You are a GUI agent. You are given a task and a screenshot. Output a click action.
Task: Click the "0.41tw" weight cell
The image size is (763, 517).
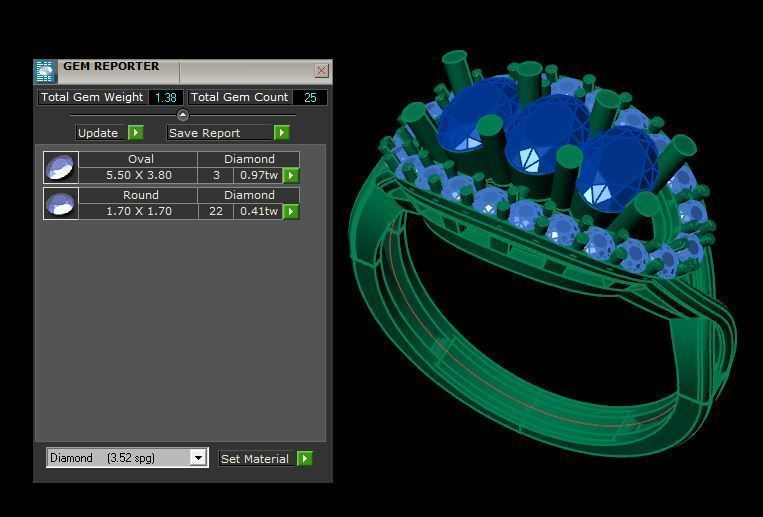[x=258, y=211]
